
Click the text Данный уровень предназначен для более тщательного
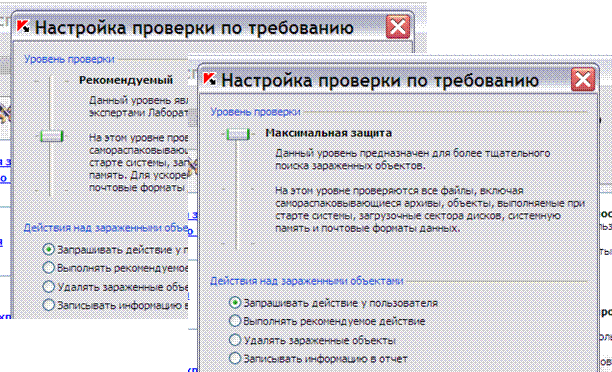click(413, 153)
